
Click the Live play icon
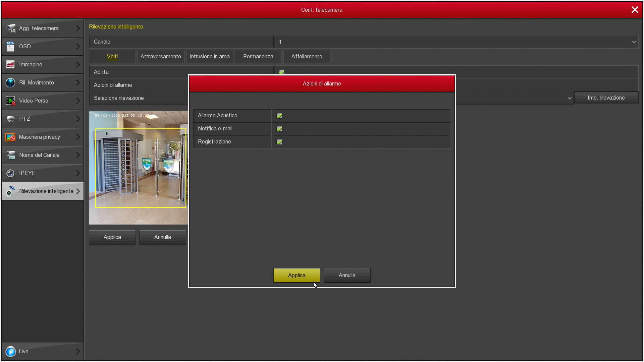(11, 352)
